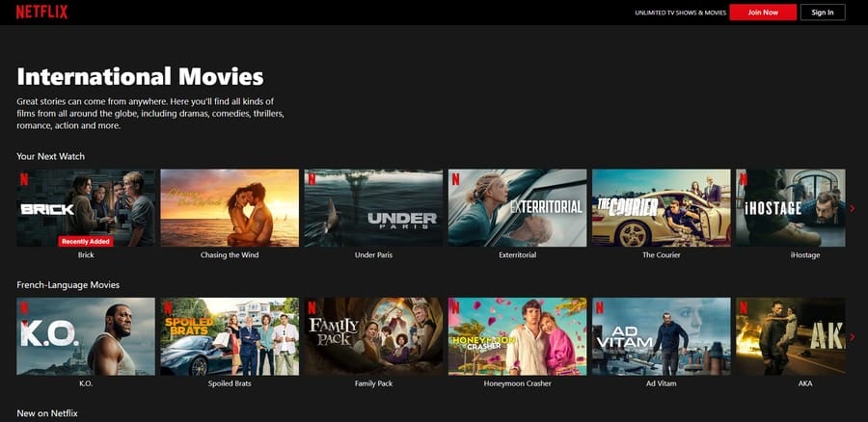Open the Under Paris thumbnail

pyautogui.click(x=373, y=208)
